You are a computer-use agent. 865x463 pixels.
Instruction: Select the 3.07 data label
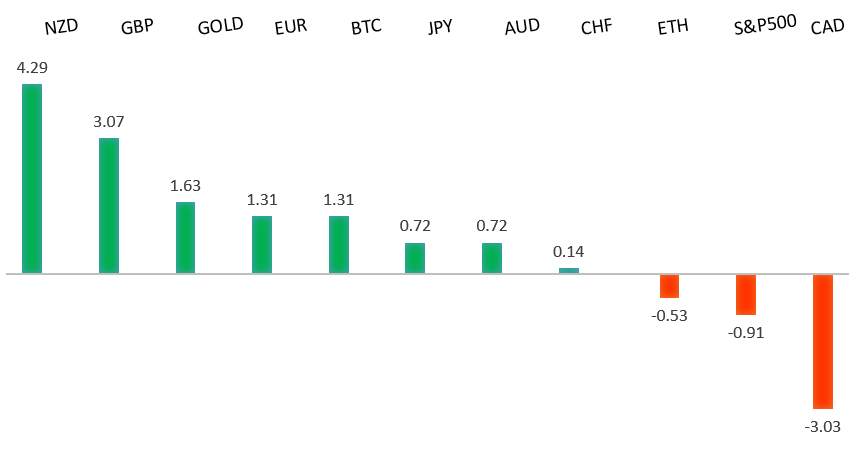coord(108,122)
